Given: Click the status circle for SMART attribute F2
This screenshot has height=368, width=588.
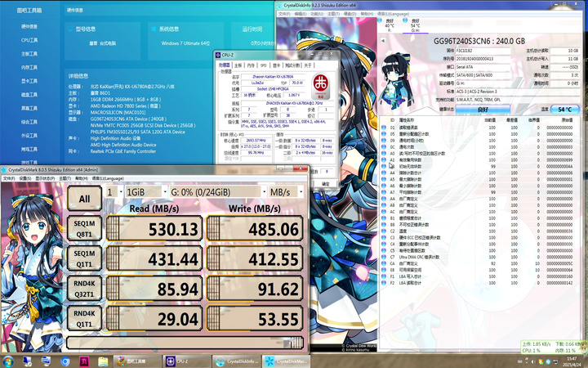Looking at the screenshot, I should click(x=384, y=283).
